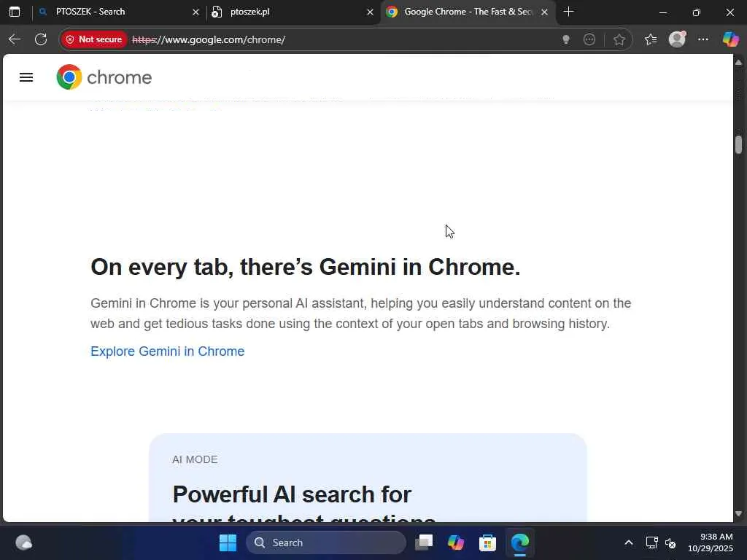Click the Powerful AI search for heading
Screen dimensions: 747x560
pyautogui.click(x=292, y=494)
